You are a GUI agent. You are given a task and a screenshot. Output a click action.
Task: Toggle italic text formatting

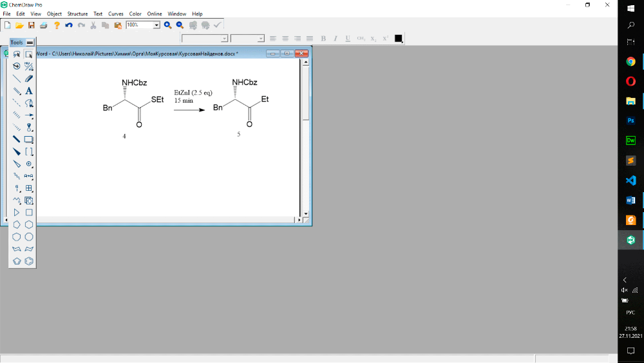[x=336, y=39]
